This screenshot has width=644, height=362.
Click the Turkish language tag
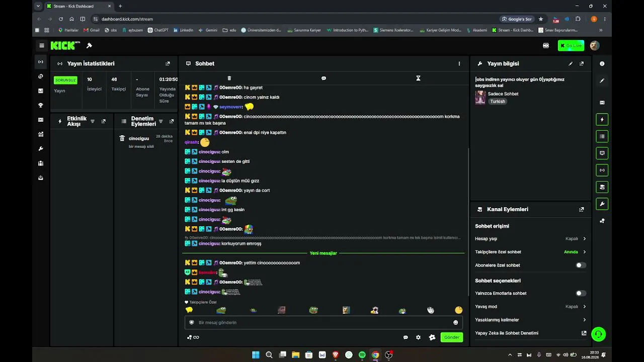click(x=498, y=101)
